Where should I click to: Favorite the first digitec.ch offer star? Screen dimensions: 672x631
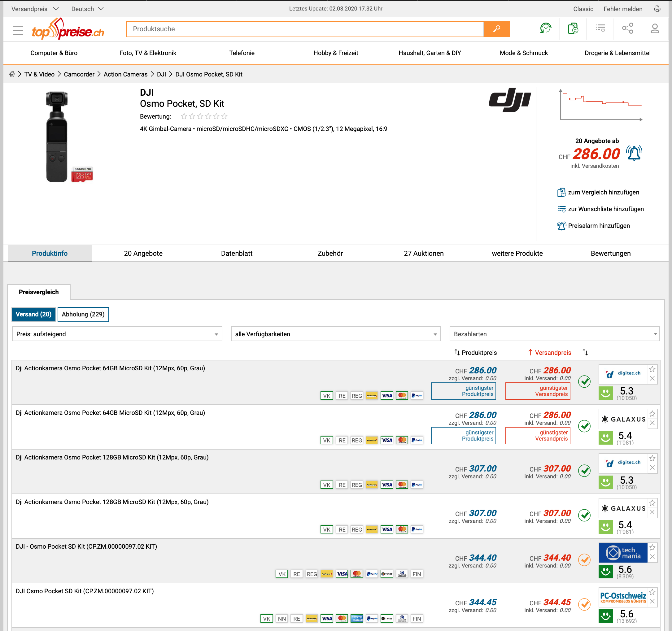tap(652, 369)
